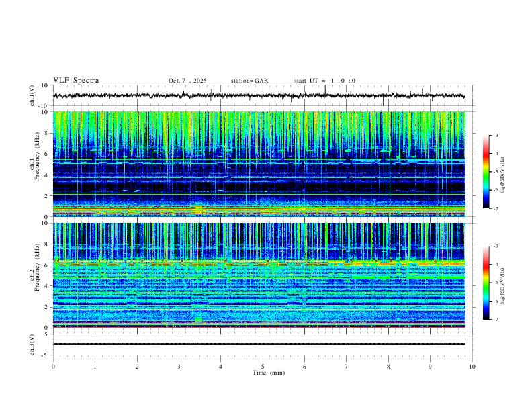Click the "-7" tick on ch.2 colorbar
The image size is (532, 411).
(x=495, y=320)
